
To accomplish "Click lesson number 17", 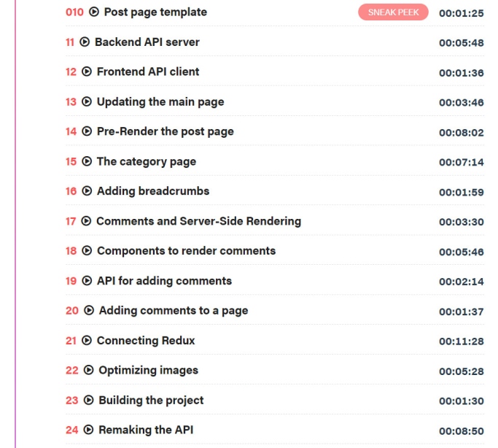I will (71, 221).
